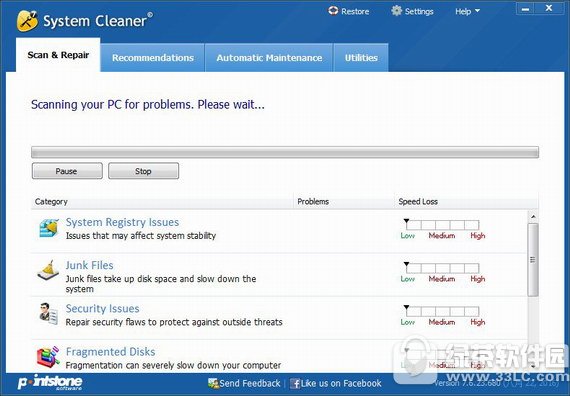Click the Junk Files broom icon
Viewport: 570px width, 396px height.
click(48, 271)
